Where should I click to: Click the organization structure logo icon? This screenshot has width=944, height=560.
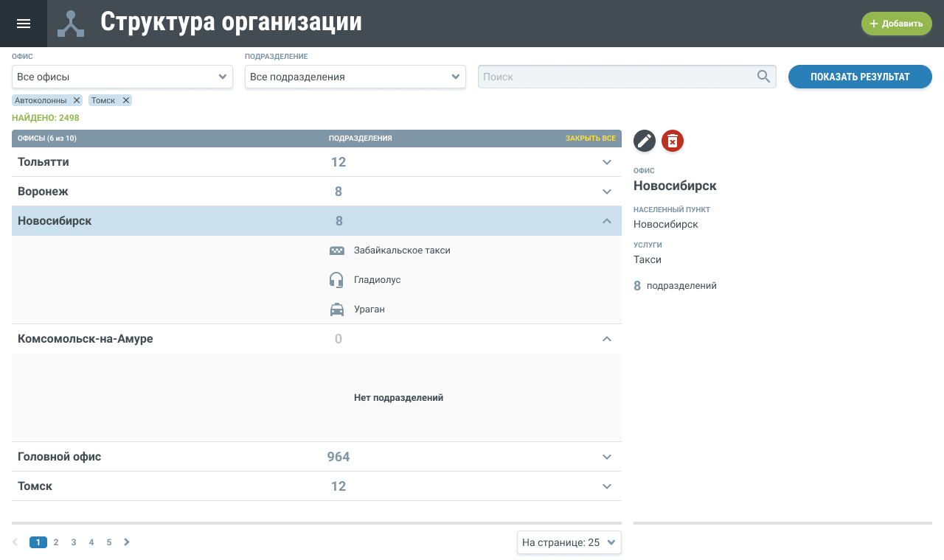coord(71,24)
